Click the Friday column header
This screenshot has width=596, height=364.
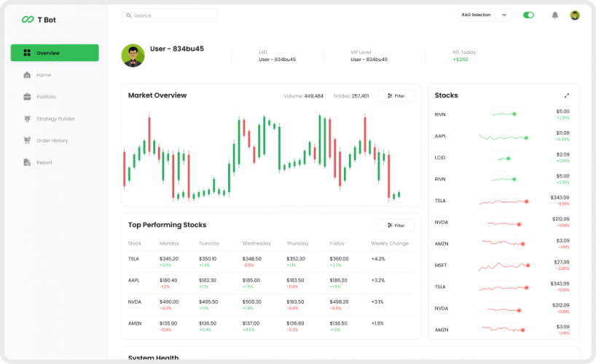[x=337, y=243]
